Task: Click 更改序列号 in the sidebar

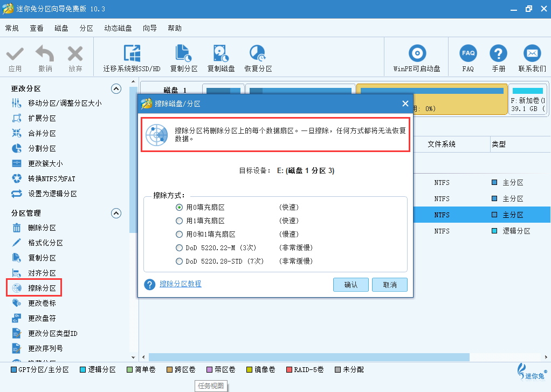Action: (x=37, y=349)
